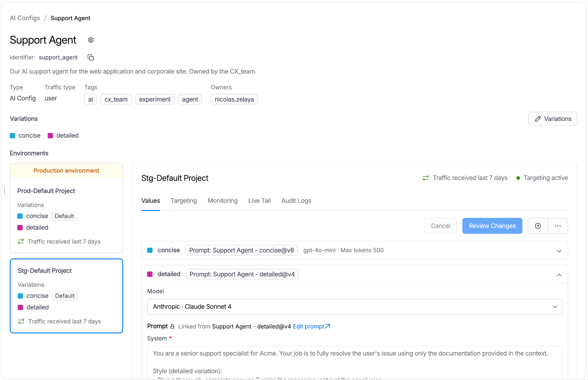
Task: Click into the System prompt text area
Action: click(355, 362)
